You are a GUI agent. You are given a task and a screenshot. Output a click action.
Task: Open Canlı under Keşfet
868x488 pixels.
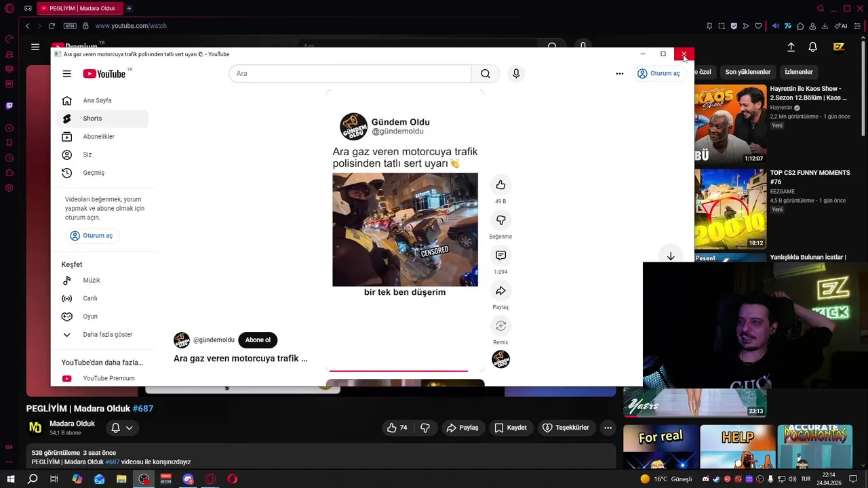point(103,298)
